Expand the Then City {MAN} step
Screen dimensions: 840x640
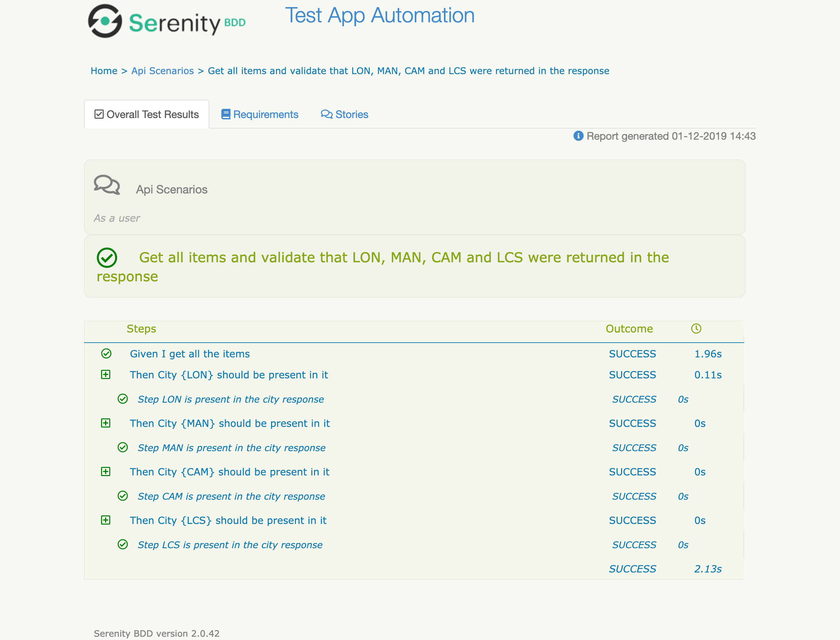(106, 423)
